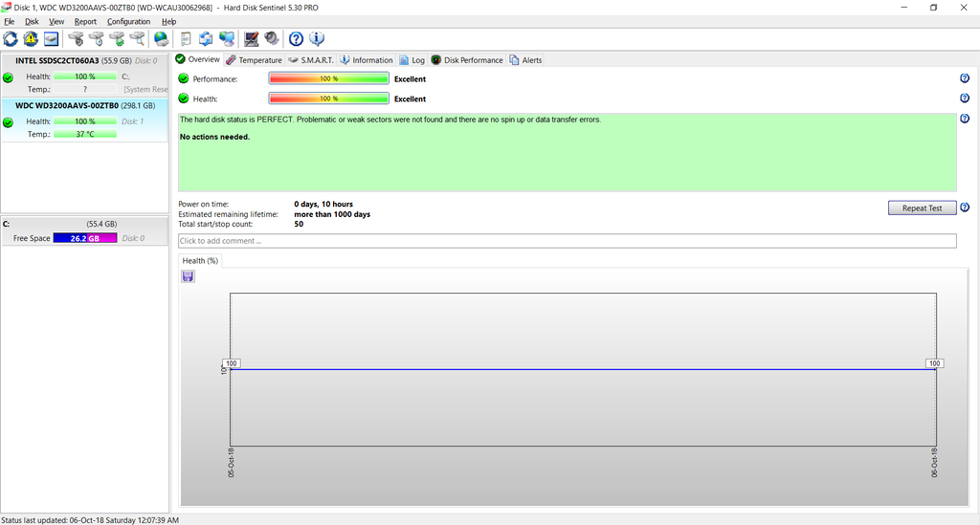Click the report document toolbar icon

(x=186, y=38)
